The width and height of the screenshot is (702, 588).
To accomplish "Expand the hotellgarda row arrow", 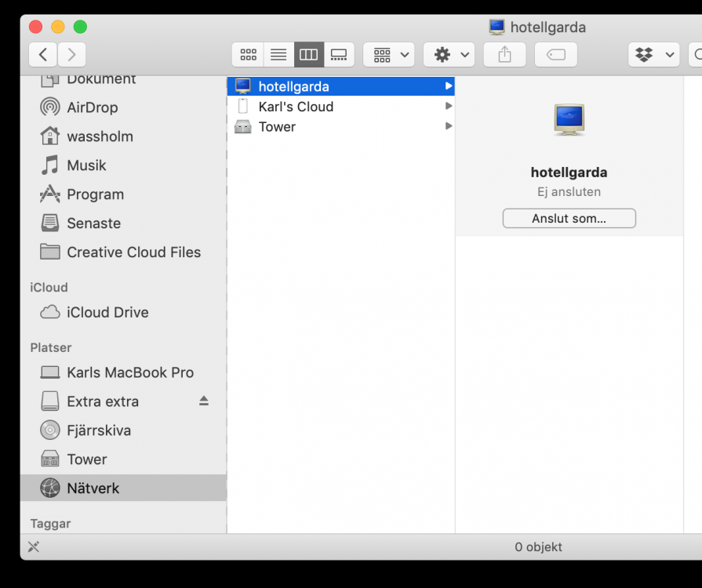I will (448, 86).
